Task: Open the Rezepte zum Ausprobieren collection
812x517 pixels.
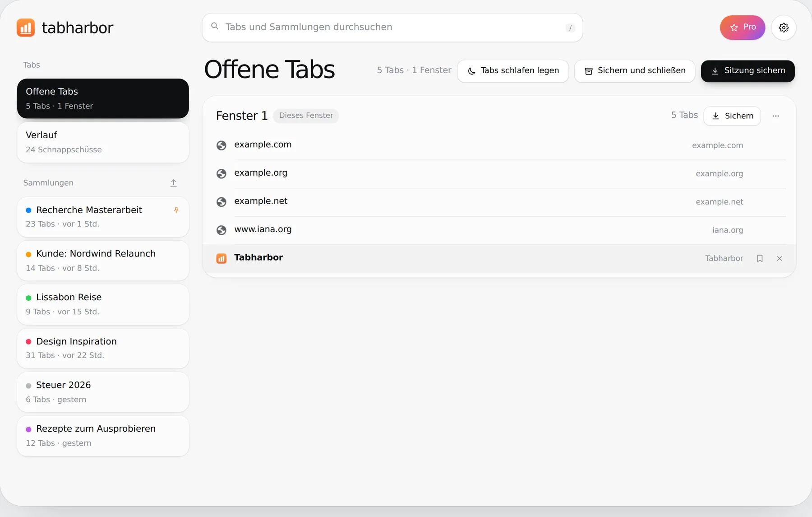Action: (x=103, y=436)
